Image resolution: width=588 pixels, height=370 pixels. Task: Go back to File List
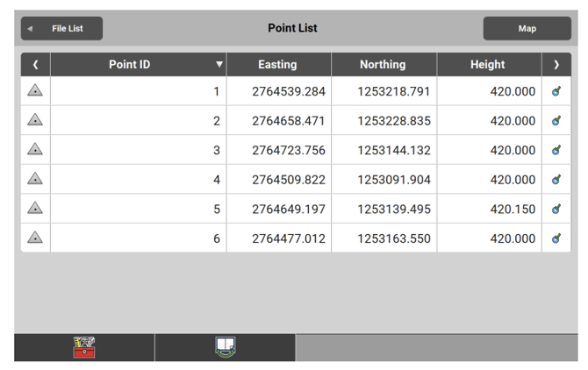61,29
